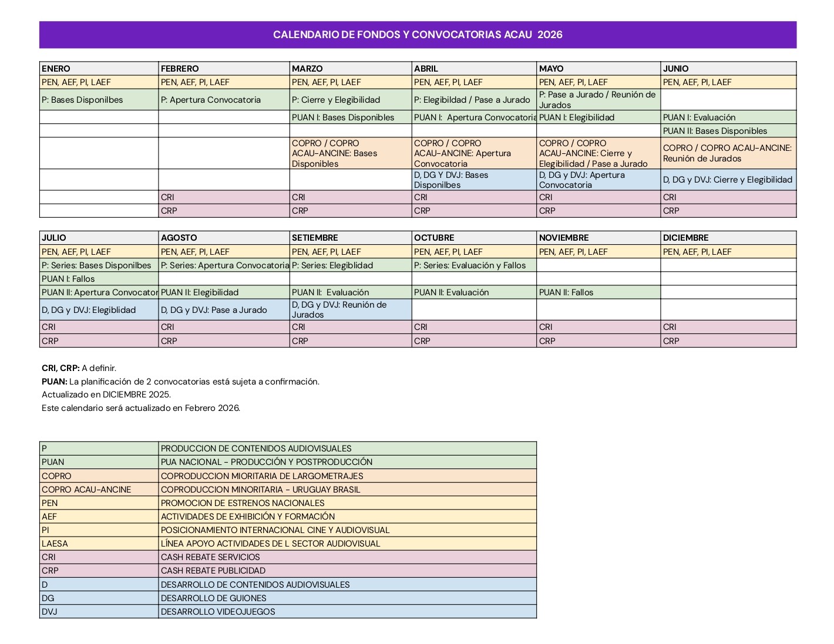The width and height of the screenshot is (834, 644).
Task: Select 'D, DG y DVJ: Cierre y Elegibilidad' cell
Action: click(727, 180)
